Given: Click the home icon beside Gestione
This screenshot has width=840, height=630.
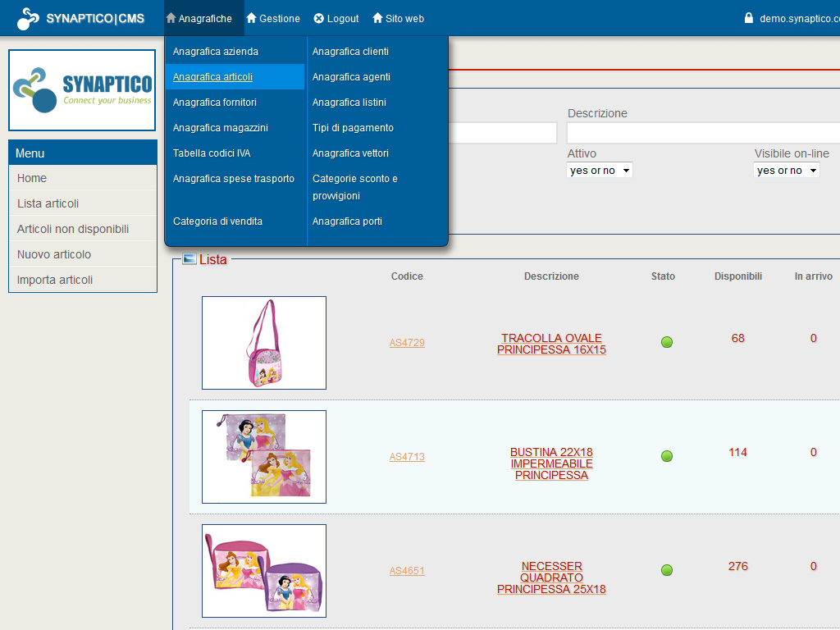Looking at the screenshot, I should pyautogui.click(x=251, y=18).
